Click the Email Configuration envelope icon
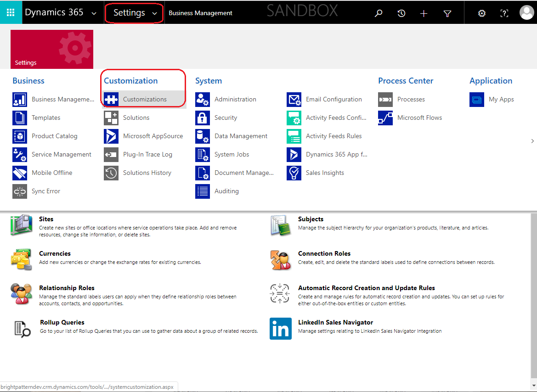Screen dimensions: 537x392 pyautogui.click(x=294, y=100)
